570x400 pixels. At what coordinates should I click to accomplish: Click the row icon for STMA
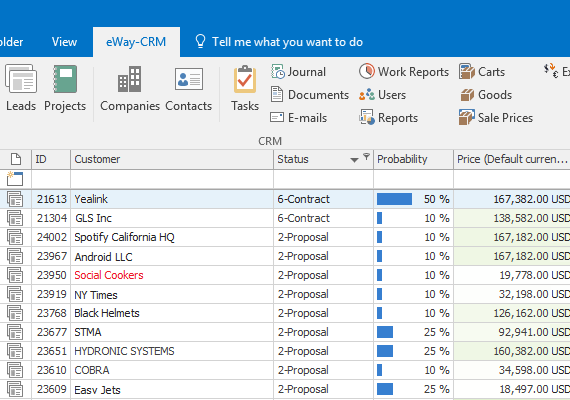15,332
